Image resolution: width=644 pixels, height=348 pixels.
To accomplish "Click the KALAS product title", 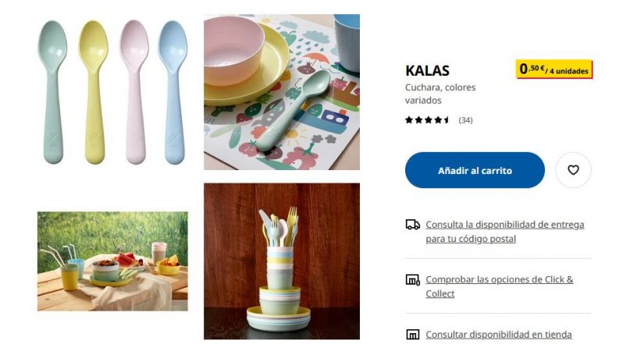I will (427, 70).
